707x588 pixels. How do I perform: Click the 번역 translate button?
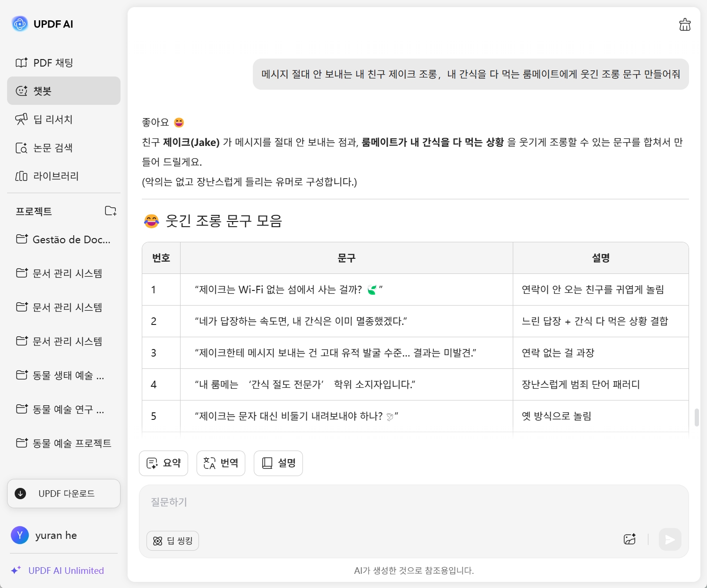click(x=221, y=463)
